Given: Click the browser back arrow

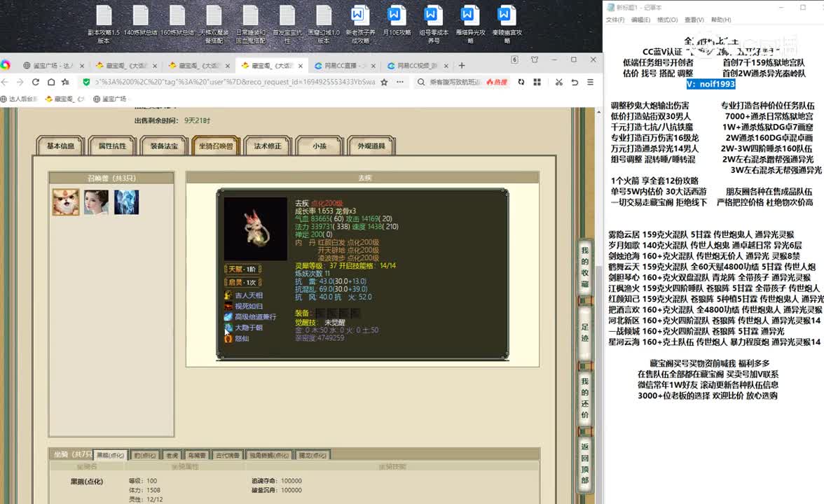Looking at the screenshot, I should coord(5,82).
